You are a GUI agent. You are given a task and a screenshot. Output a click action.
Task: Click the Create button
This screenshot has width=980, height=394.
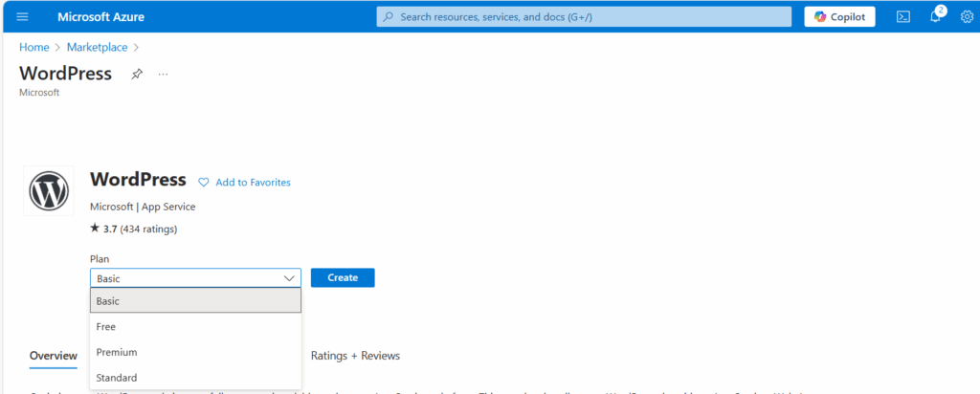coord(343,277)
